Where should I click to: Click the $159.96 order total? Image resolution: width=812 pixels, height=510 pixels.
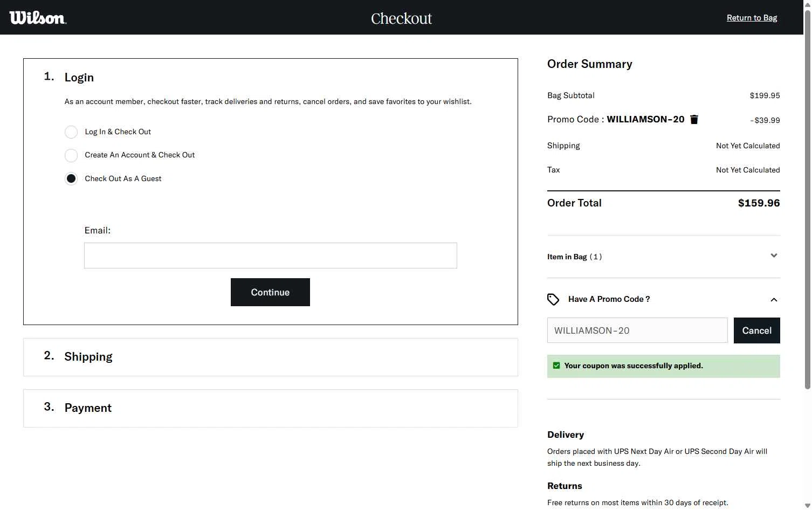pos(759,203)
